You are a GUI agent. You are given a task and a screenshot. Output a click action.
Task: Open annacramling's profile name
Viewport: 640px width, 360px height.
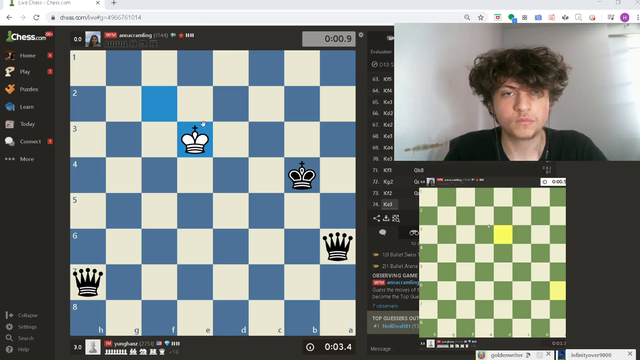coord(135,35)
